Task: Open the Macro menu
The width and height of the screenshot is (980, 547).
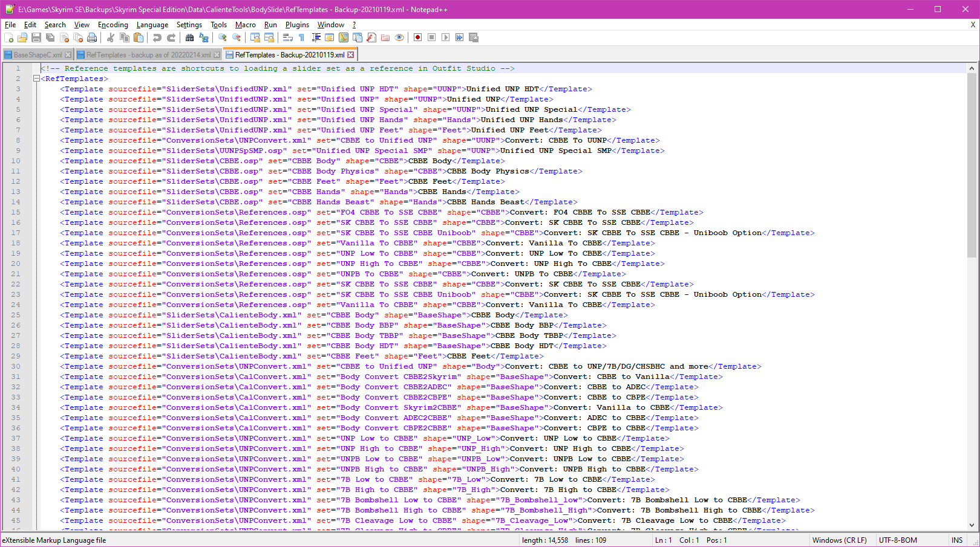Action: click(246, 25)
